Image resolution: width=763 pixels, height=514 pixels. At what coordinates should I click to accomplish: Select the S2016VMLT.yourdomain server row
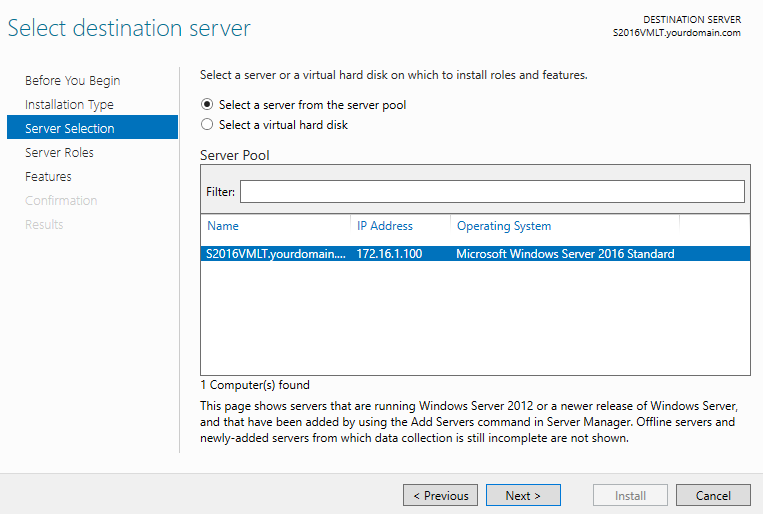coord(275,254)
